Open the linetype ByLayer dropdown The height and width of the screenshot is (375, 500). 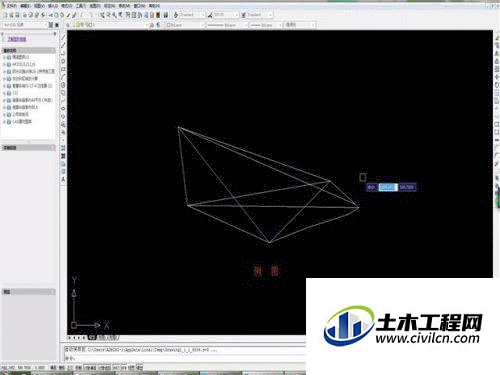point(227,25)
